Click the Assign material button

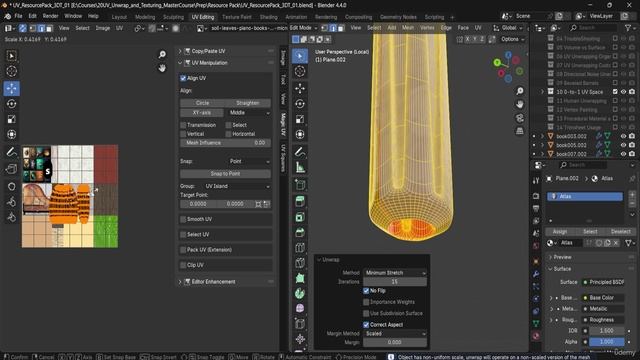pos(560,231)
